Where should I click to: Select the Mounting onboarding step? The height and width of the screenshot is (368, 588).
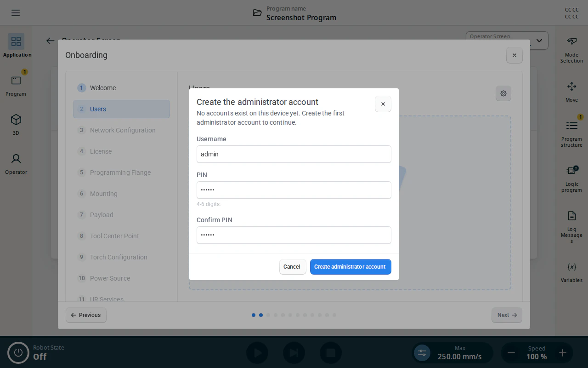pyautogui.click(x=121, y=194)
